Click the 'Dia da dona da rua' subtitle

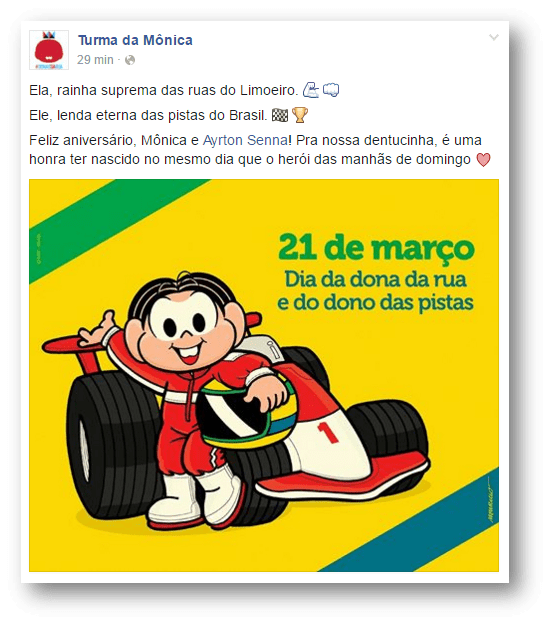[x=375, y=280]
